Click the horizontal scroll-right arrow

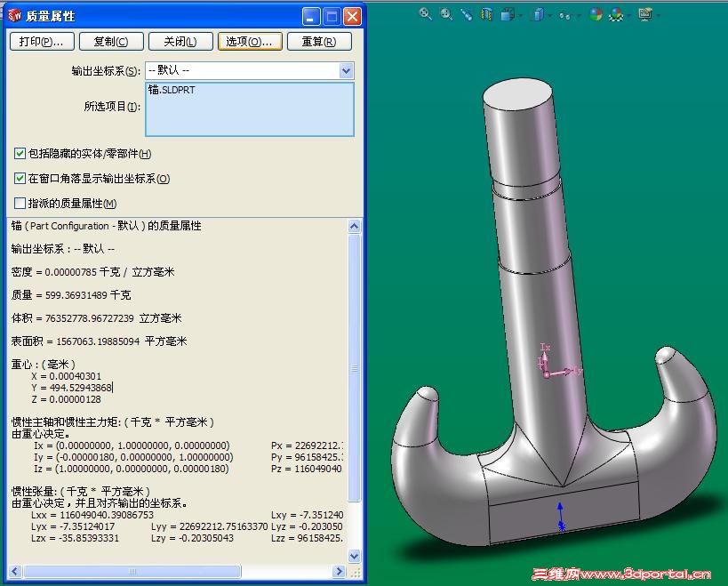pos(340,571)
